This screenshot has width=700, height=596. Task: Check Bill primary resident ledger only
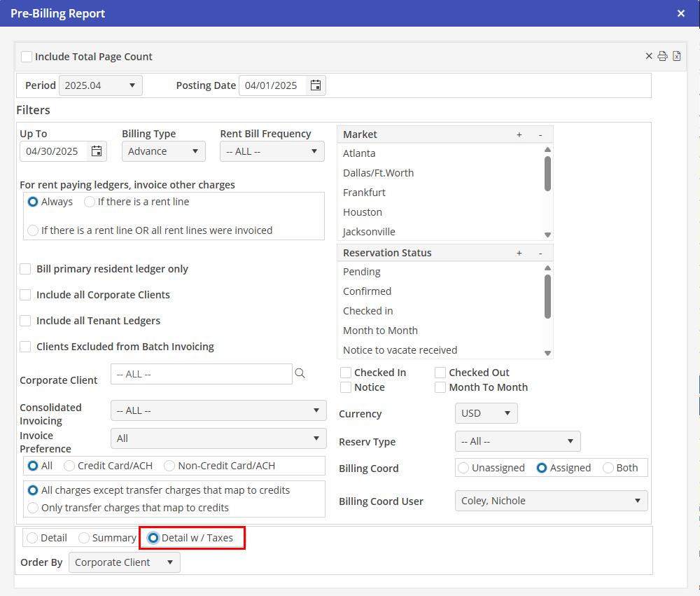click(x=25, y=269)
